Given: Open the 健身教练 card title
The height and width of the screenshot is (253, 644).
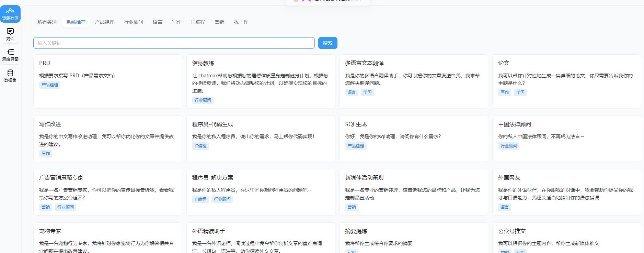Looking at the screenshot, I should (x=203, y=63).
